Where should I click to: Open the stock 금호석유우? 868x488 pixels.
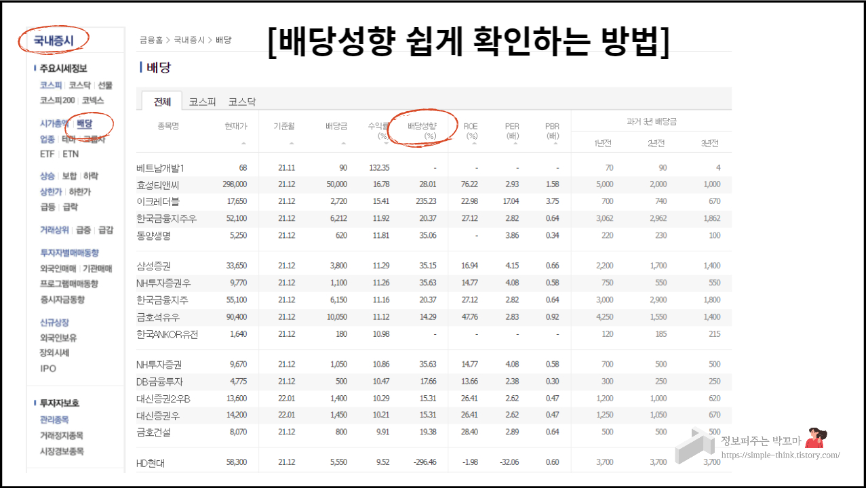158,318
